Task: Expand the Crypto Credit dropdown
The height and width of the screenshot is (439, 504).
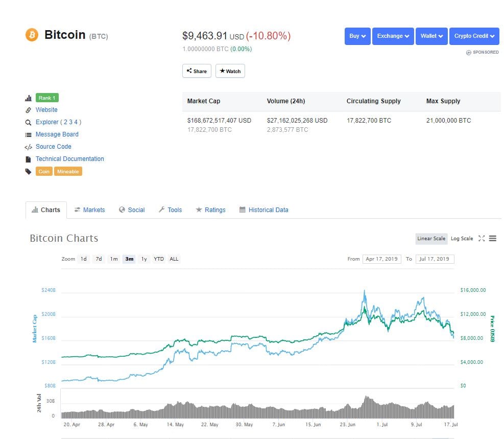Action: pos(474,36)
